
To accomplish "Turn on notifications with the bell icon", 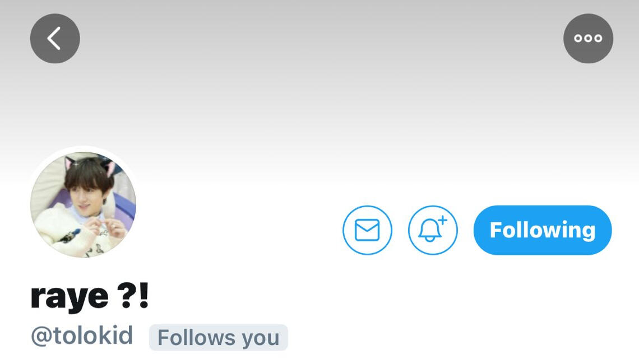I will point(433,230).
